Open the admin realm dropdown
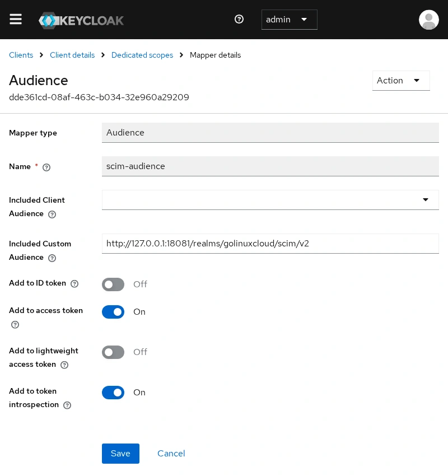Viewport: 448px width, 476px height. (x=290, y=20)
